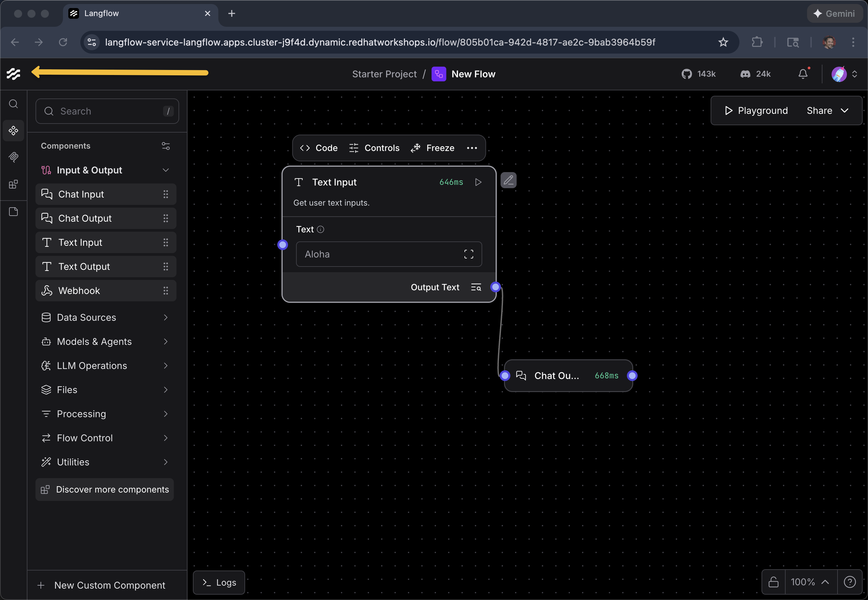Open the Bundles icon in the sidebar
This screenshot has height=600, width=868.
[13, 184]
